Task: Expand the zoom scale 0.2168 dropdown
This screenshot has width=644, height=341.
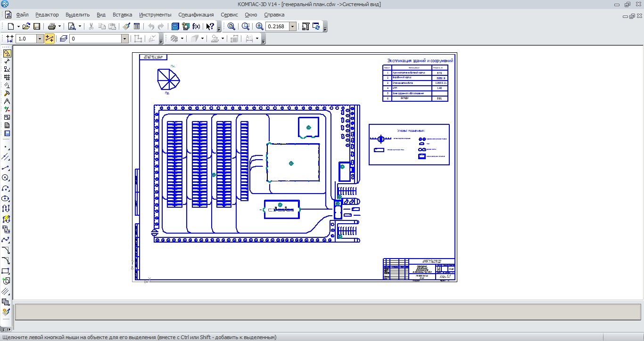Action: [x=293, y=26]
